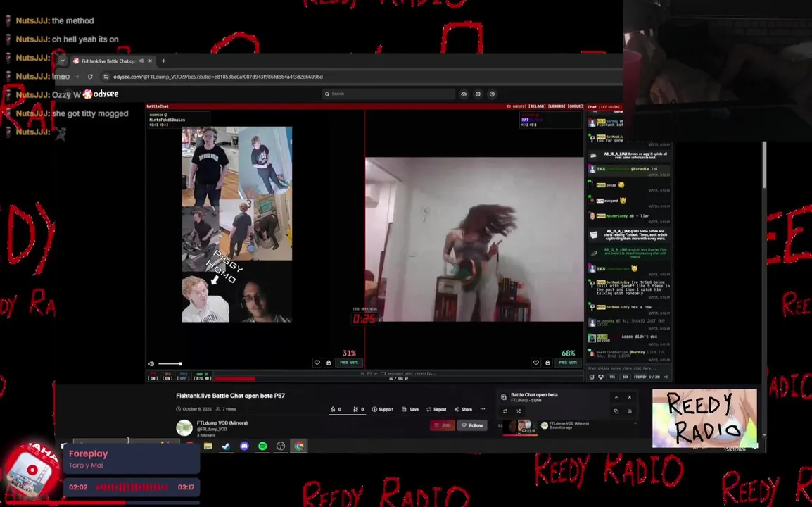
Task: Toggle the player visibility eye icon
Action: click(x=151, y=364)
